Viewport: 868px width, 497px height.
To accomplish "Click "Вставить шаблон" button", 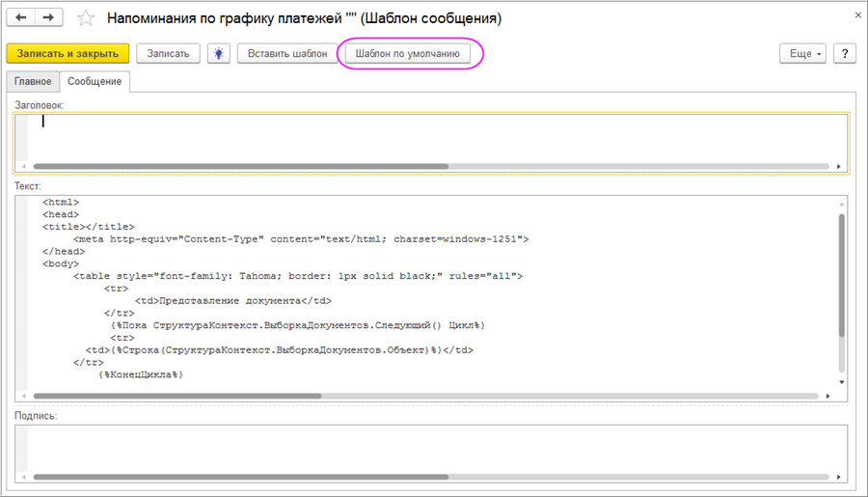I will pos(286,54).
